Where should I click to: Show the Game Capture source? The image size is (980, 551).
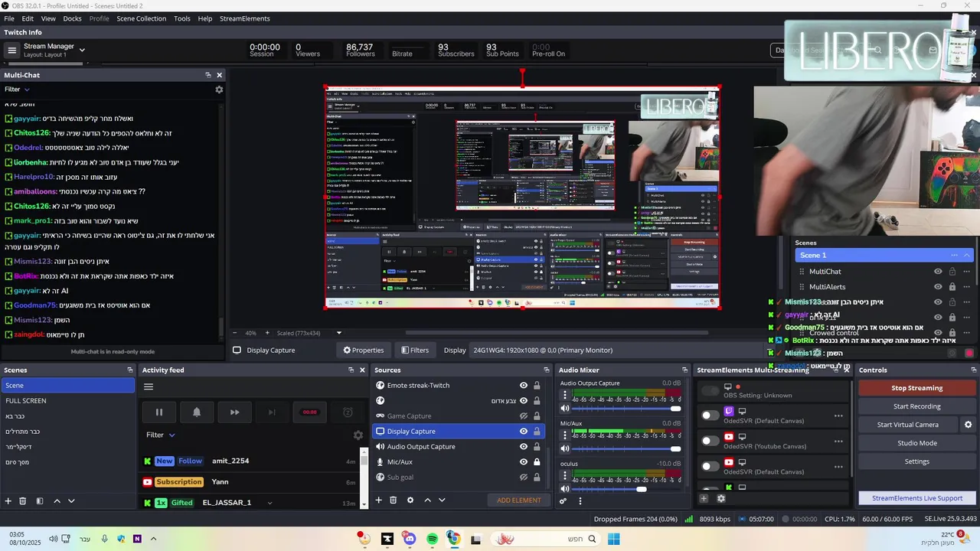[524, 416]
